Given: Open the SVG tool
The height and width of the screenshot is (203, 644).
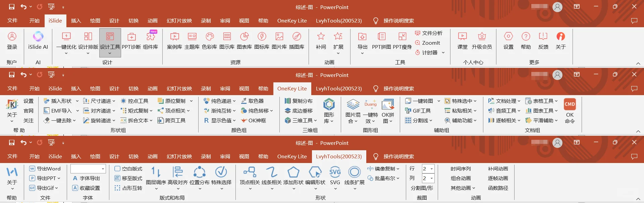Looking at the screenshot, I should click(x=335, y=178).
